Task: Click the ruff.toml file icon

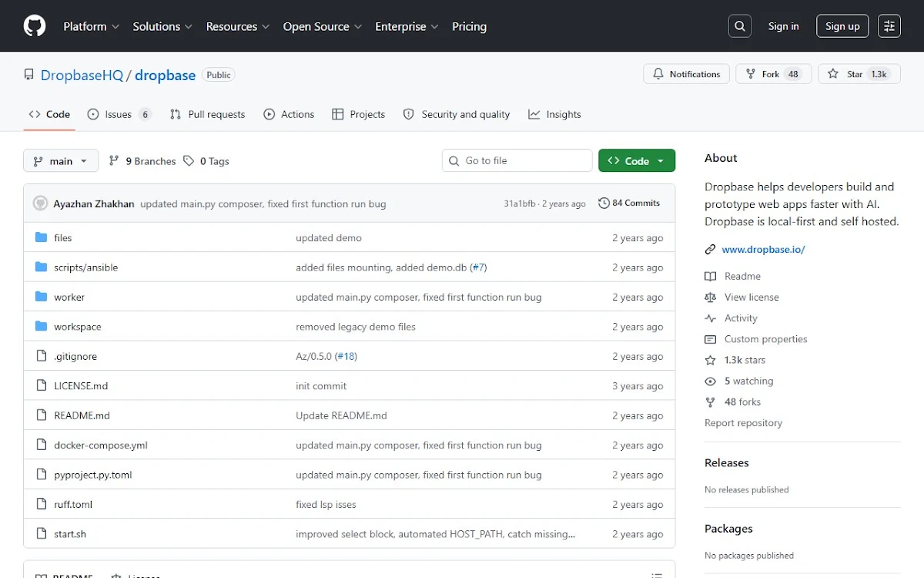Action: point(42,504)
